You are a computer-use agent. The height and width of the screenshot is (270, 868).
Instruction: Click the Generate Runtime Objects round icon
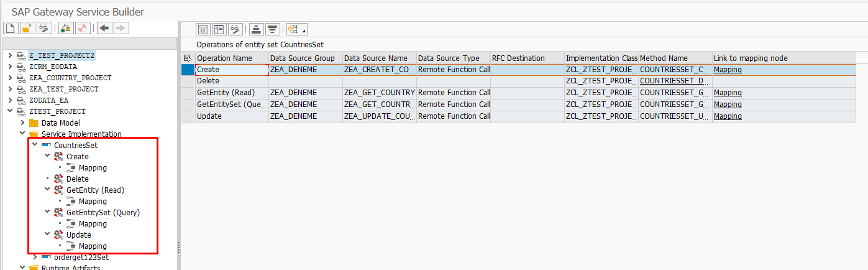click(82, 28)
